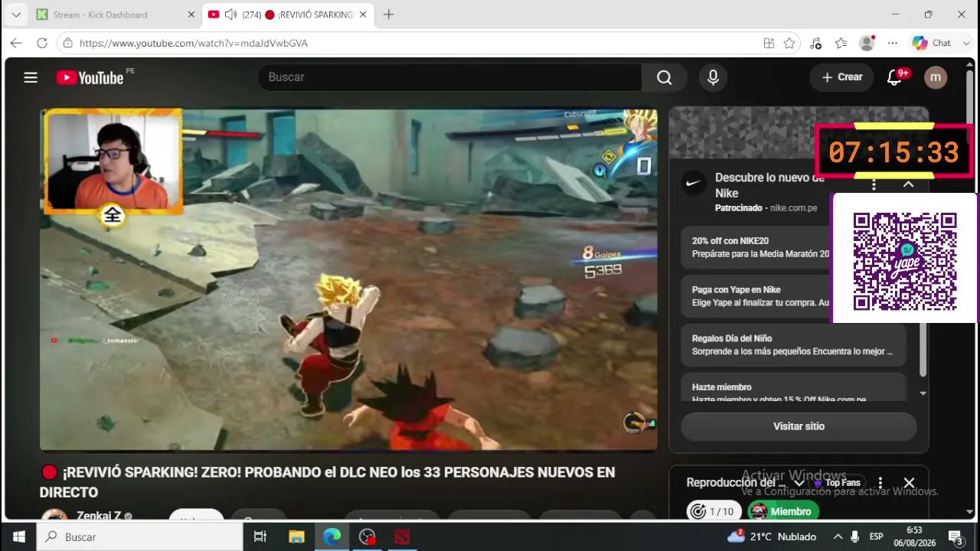
Task: Open browser settings and more menu
Action: coord(892,44)
